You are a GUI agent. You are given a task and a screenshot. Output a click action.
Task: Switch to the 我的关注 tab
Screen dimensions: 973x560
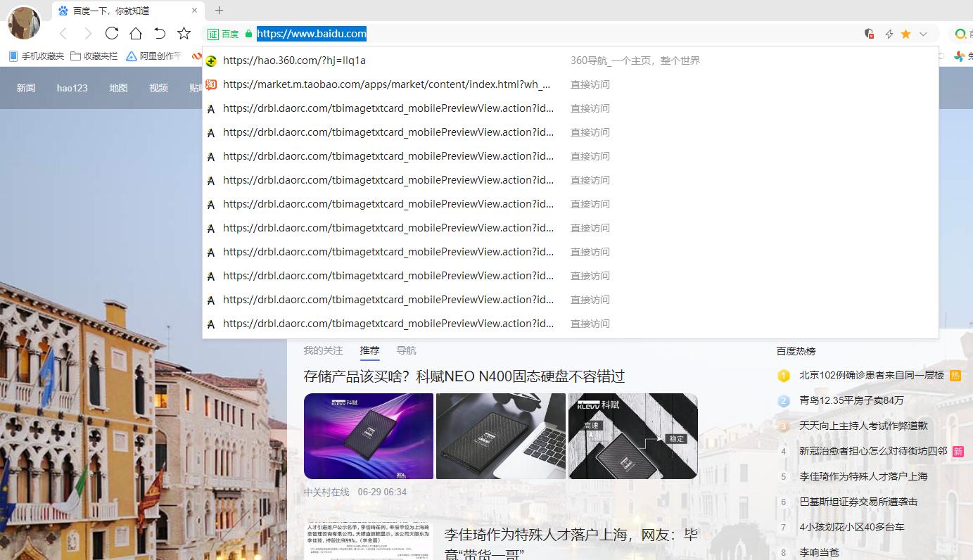323,350
